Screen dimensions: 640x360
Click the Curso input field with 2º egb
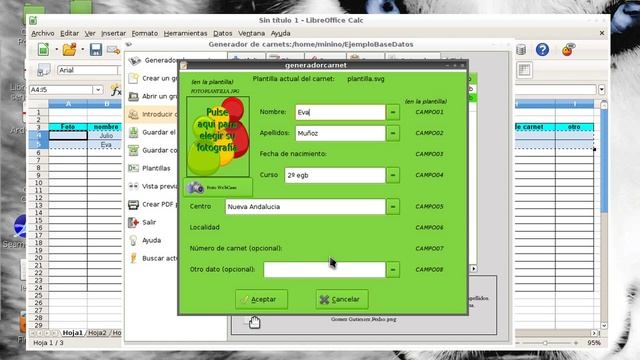click(335, 175)
